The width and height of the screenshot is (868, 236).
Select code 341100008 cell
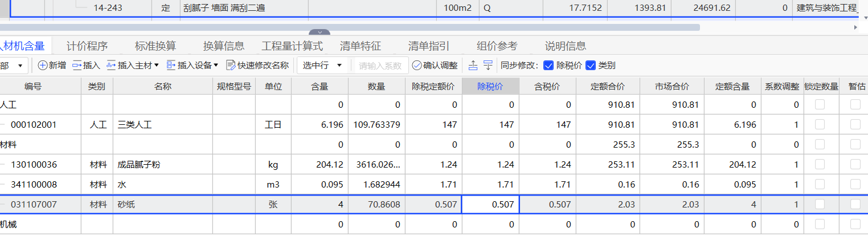click(x=40, y=184)
